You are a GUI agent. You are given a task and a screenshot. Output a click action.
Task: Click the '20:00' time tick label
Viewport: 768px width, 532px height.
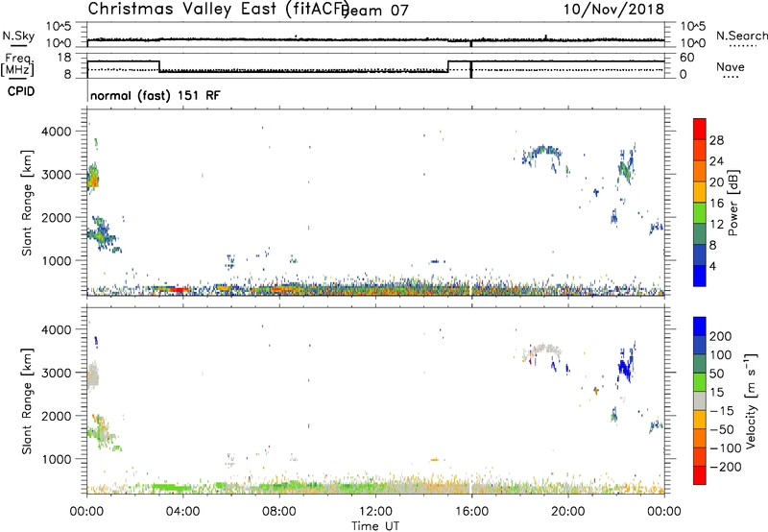567,512
